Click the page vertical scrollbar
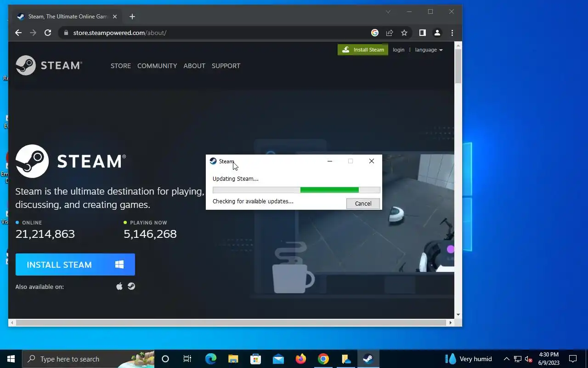 tap(458, 67)
